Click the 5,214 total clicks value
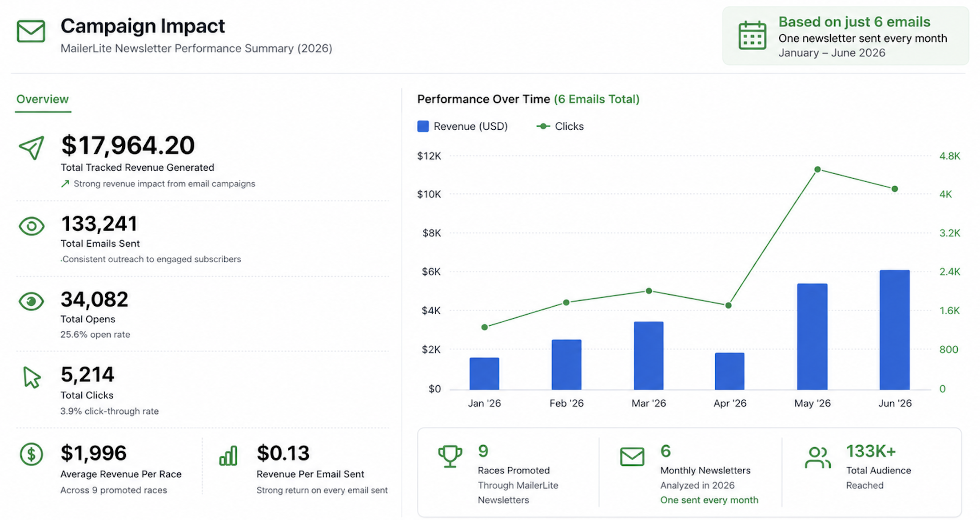This screenshot has height=520, width=980. (88, 374)
